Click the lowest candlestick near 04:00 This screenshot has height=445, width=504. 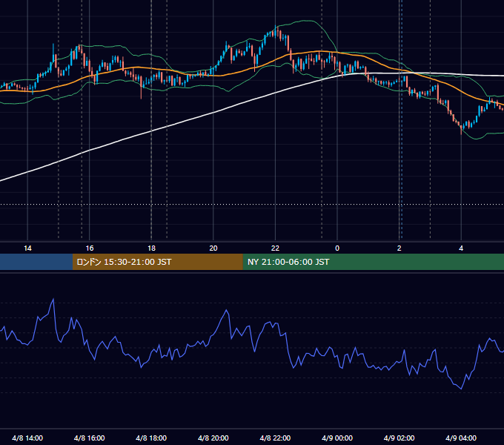point(461,128)
